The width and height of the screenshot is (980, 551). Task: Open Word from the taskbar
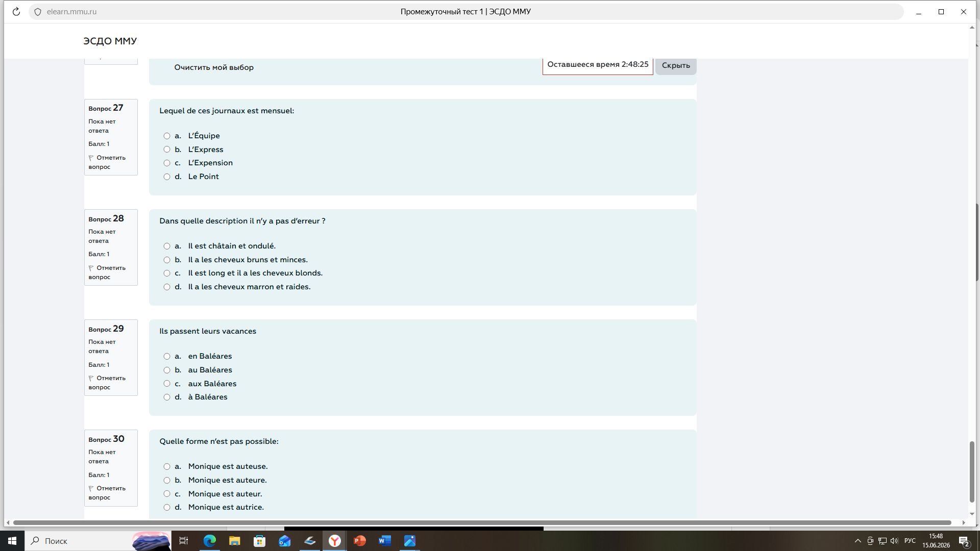pyautogui.click(x=385, y=541)
